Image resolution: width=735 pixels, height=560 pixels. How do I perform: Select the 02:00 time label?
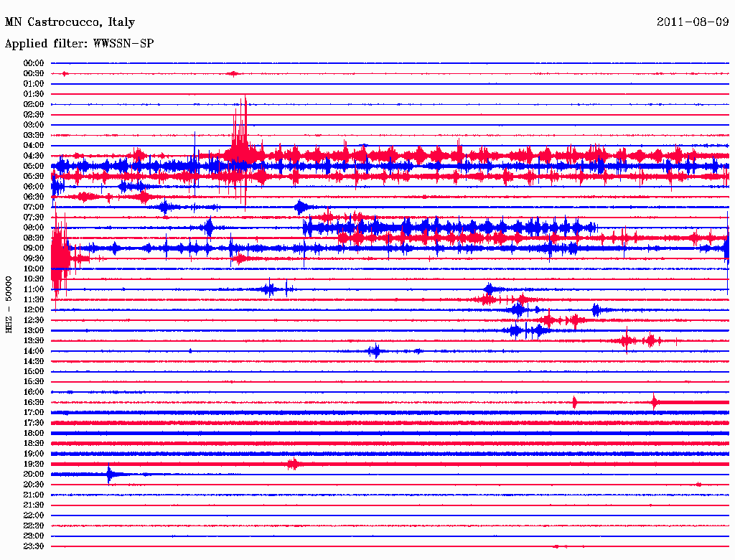point(34,104)
